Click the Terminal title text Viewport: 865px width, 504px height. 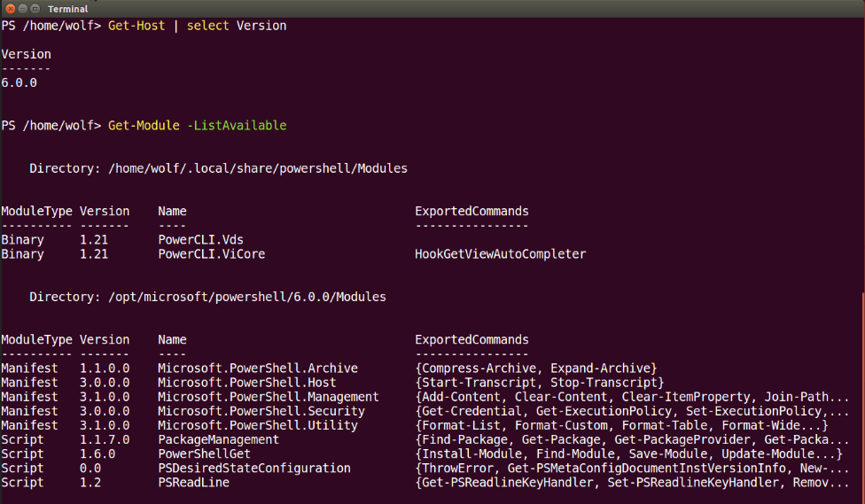click(67, 8)
